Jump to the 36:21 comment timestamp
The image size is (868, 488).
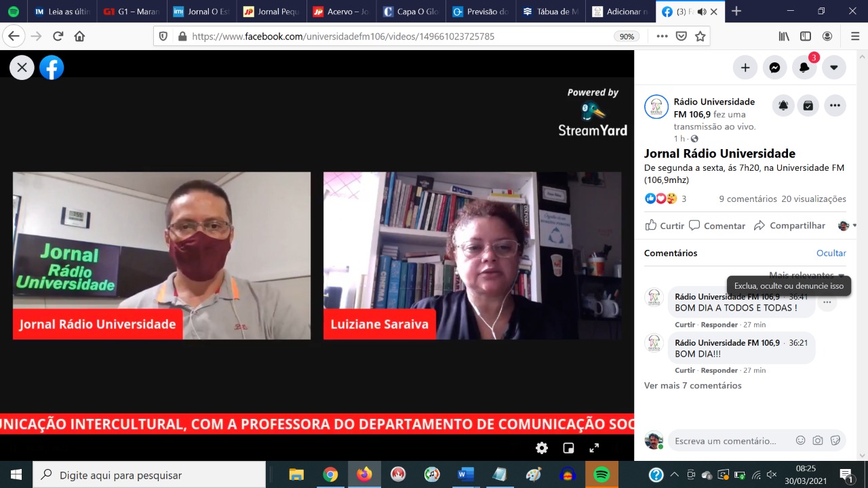pos(798,343)
